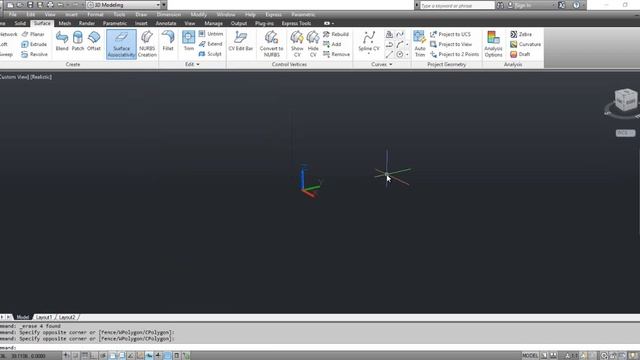Screen dimensions: 640x360
Task: Open the Solid ribbon tab
Action: (20, 23)
